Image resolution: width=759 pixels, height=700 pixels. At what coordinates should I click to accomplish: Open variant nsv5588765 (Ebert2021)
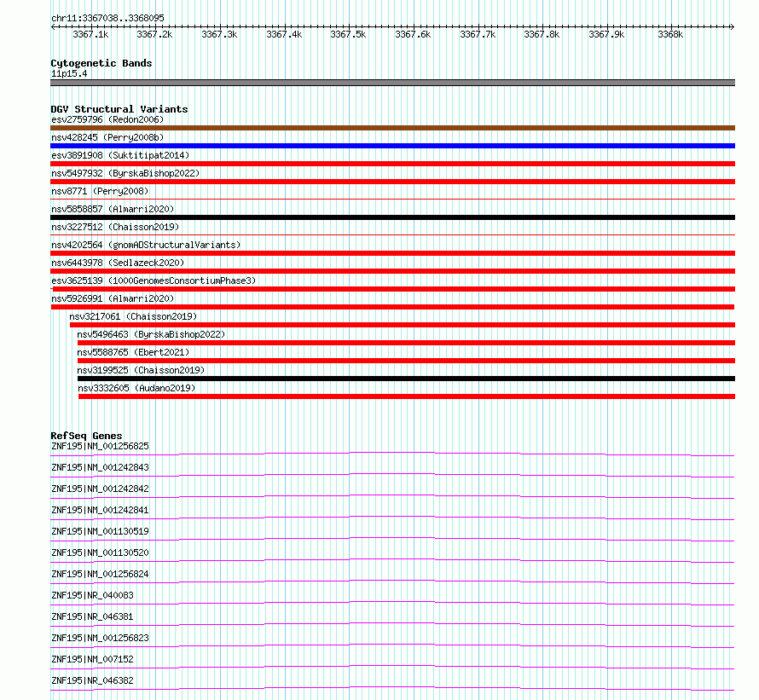(x=133, y=352)
